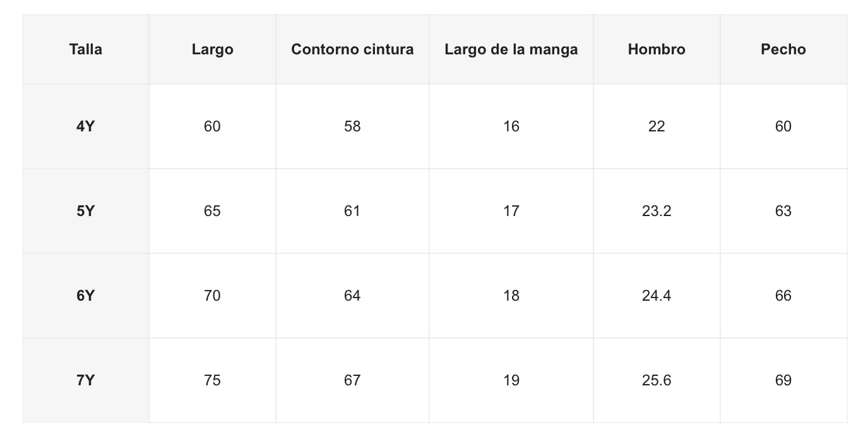868x434 pixels.
Task: Select the 6Y Contorno cintura value 64
Action: (x=352, y=296)
